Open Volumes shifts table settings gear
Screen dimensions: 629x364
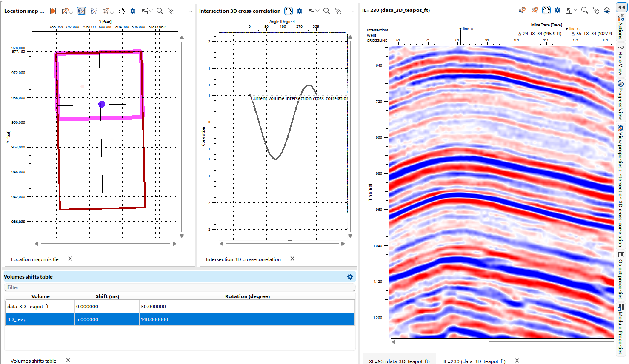pos(350,277)
